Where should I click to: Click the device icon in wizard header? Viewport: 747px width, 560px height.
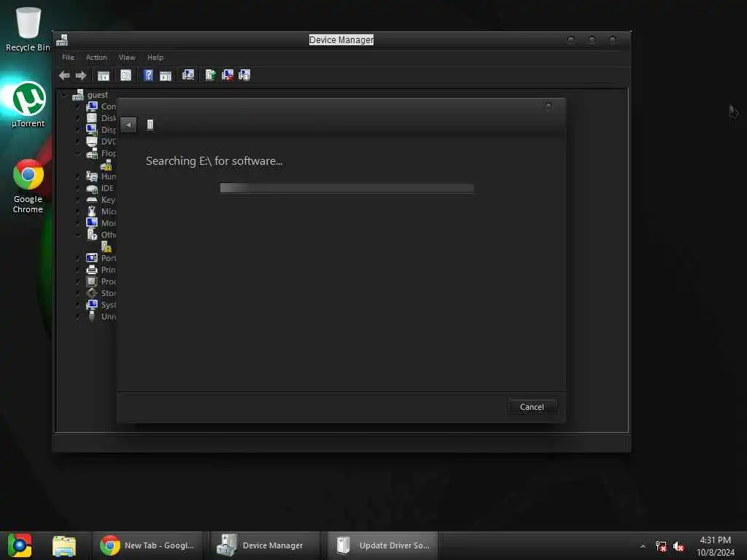point(150,125)
